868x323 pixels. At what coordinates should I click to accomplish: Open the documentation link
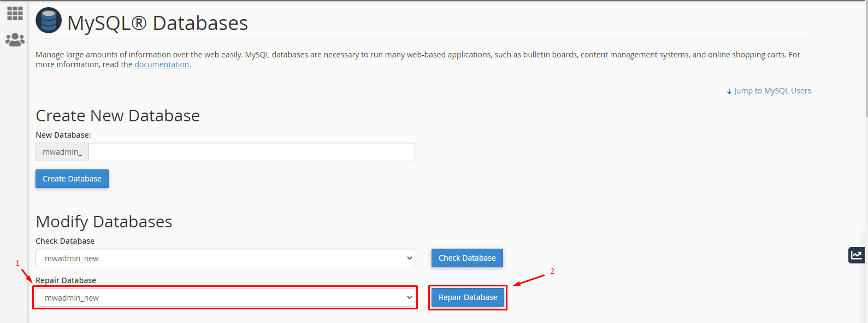pyautogui.click(x=162, y=64)
